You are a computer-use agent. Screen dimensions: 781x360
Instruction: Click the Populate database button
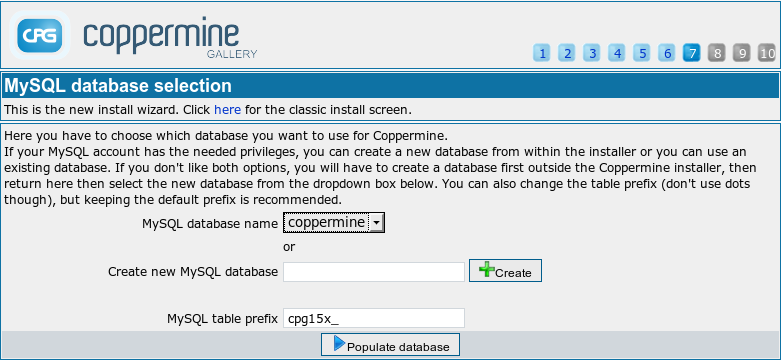390,345
